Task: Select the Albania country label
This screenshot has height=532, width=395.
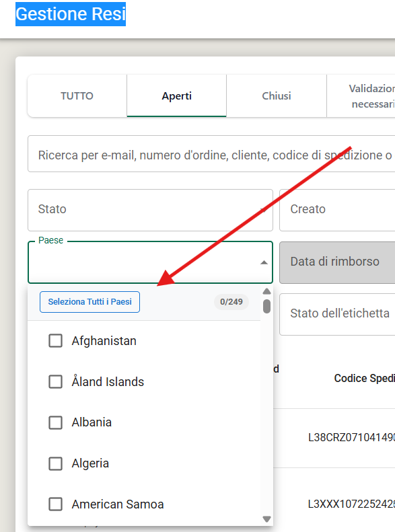Action: [92, 422]
